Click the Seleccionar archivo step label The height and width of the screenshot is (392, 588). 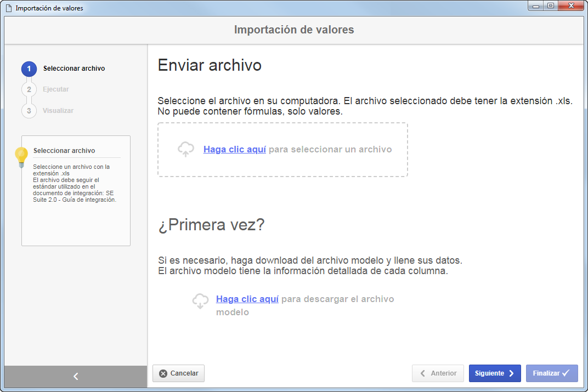click(74, 68)
